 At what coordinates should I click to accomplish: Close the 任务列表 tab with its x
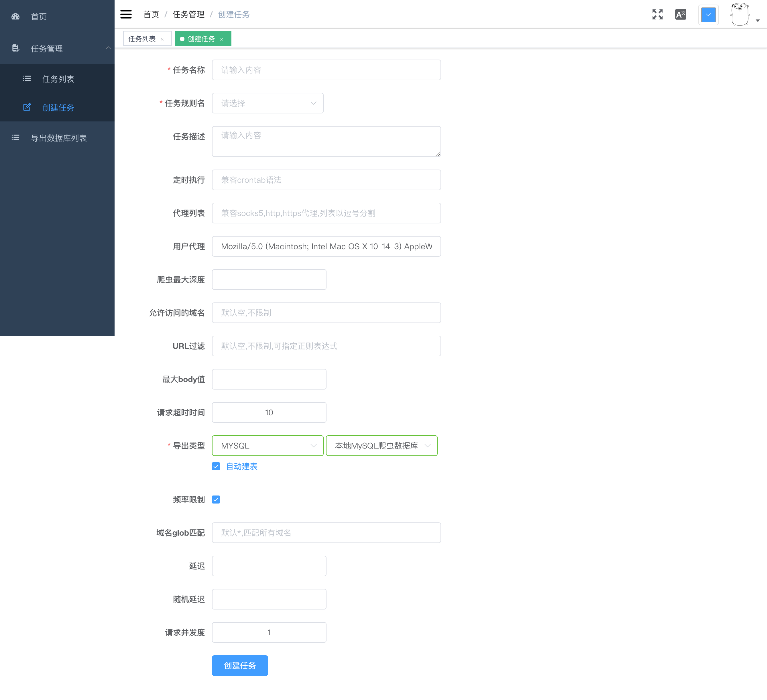click(162, 39)
